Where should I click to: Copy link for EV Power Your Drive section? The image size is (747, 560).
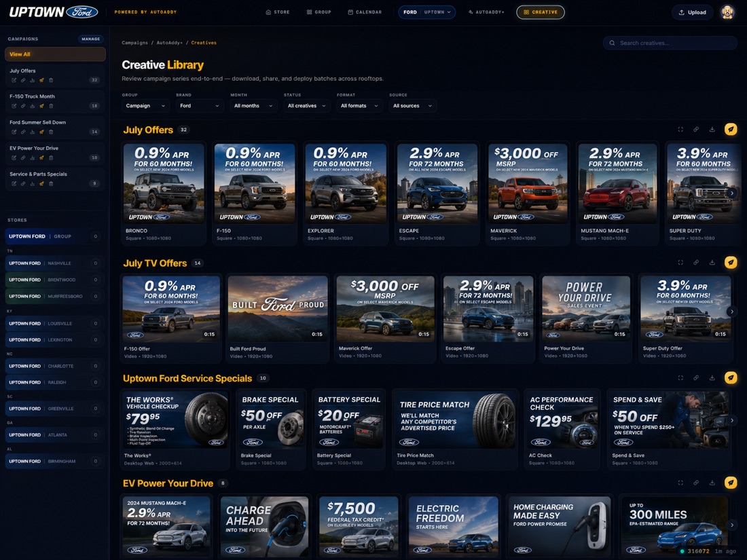click(x=696, y=483)
